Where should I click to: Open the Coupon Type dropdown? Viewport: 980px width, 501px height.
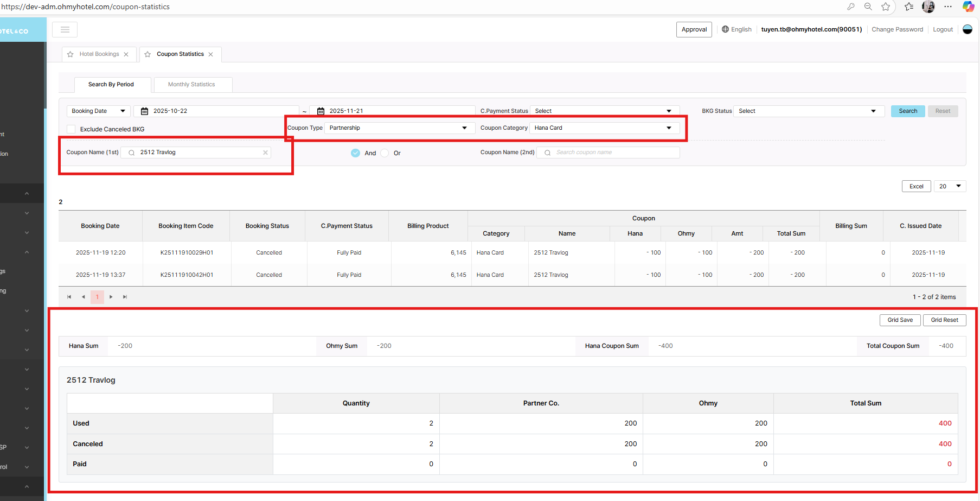(399, 128)
